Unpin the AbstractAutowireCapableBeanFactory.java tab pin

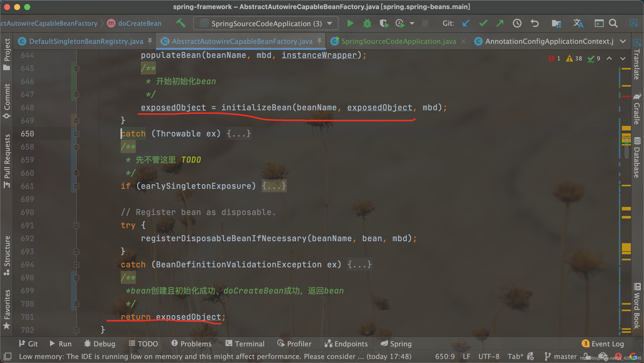tap(319, 41)
